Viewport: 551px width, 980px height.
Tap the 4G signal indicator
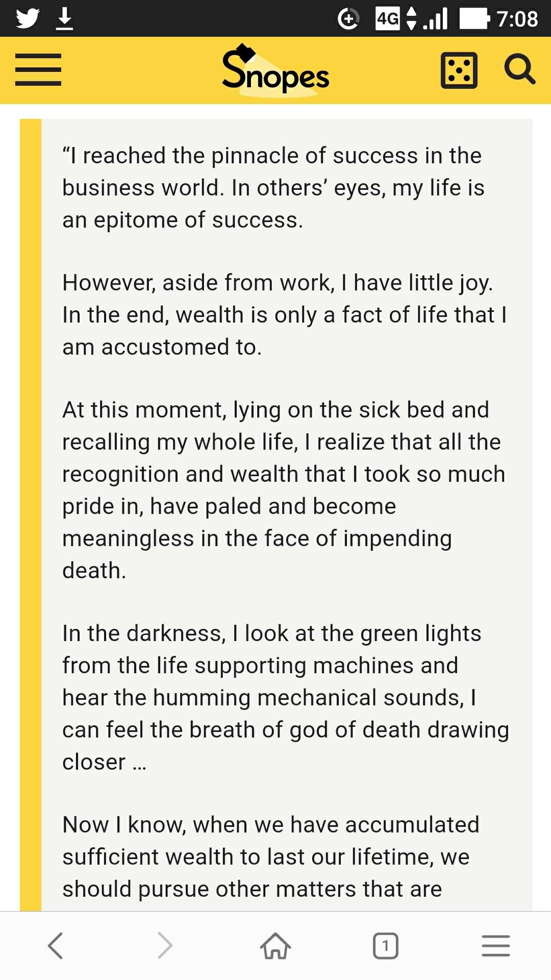(x=388, y=19)
